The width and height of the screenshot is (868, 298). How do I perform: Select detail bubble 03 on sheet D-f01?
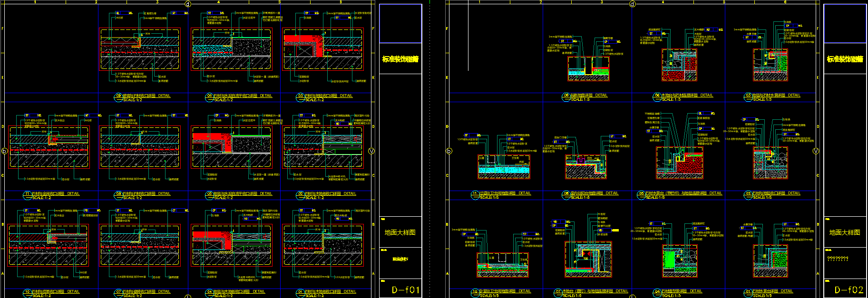coord(300,96)
